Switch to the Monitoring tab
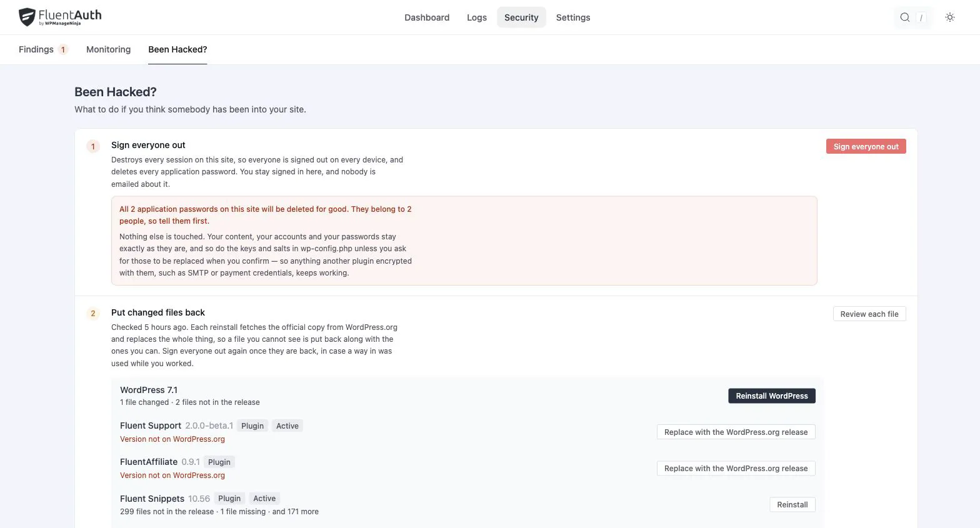 [108, 49]
